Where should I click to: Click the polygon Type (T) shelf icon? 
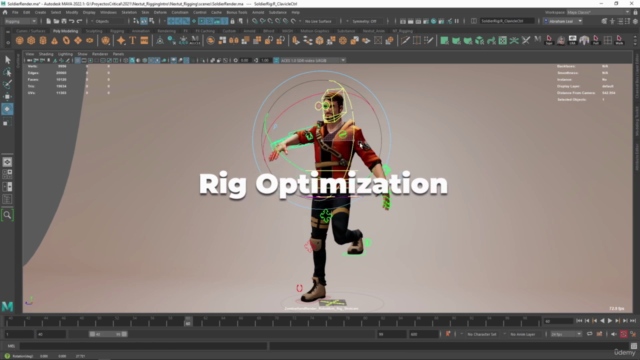click(133, 40)
